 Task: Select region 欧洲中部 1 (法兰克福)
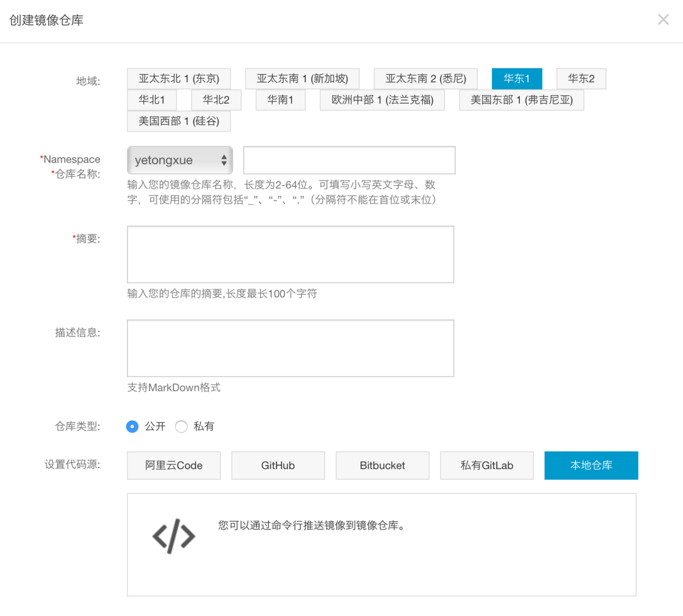(x=382, y=100)
